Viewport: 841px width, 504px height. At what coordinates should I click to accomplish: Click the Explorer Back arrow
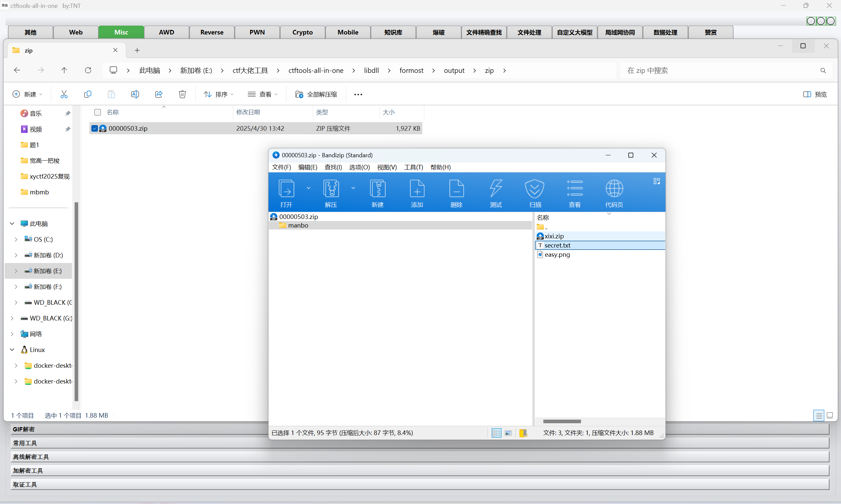(17, 70)
